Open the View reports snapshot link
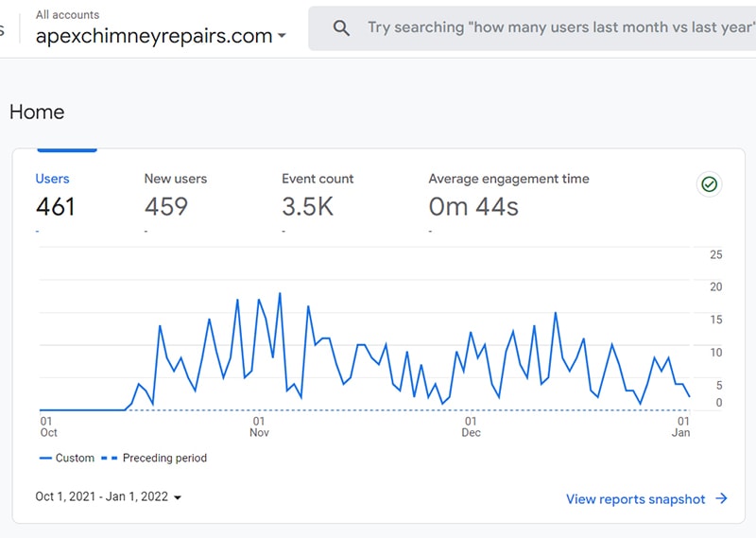The height and width of the screenshot is (538, 756). [635, 499]
